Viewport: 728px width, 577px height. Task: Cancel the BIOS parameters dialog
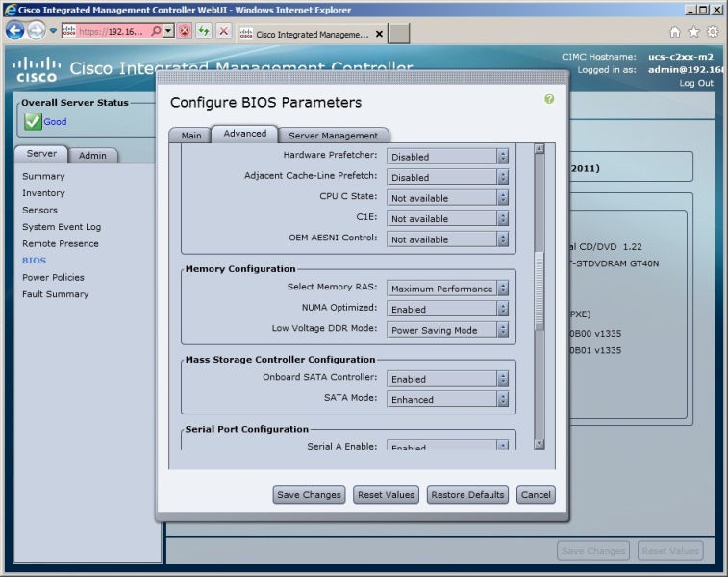click(536, 495)
